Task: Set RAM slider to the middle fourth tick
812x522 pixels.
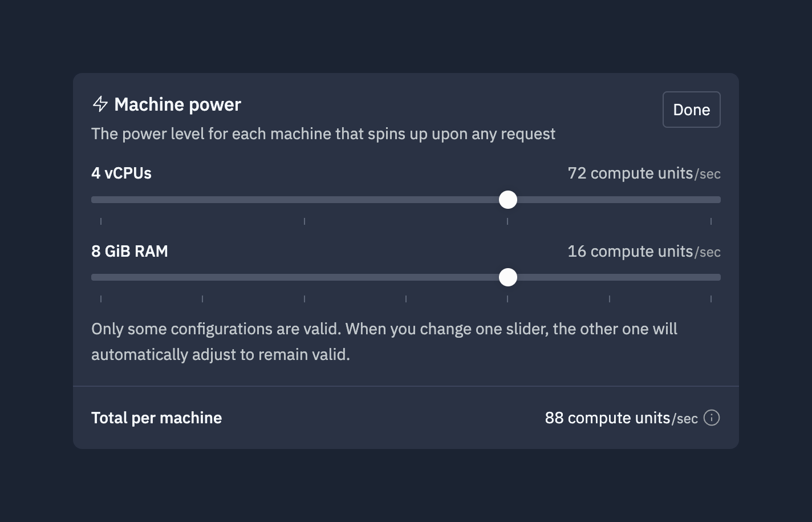Action: [406, 277]
